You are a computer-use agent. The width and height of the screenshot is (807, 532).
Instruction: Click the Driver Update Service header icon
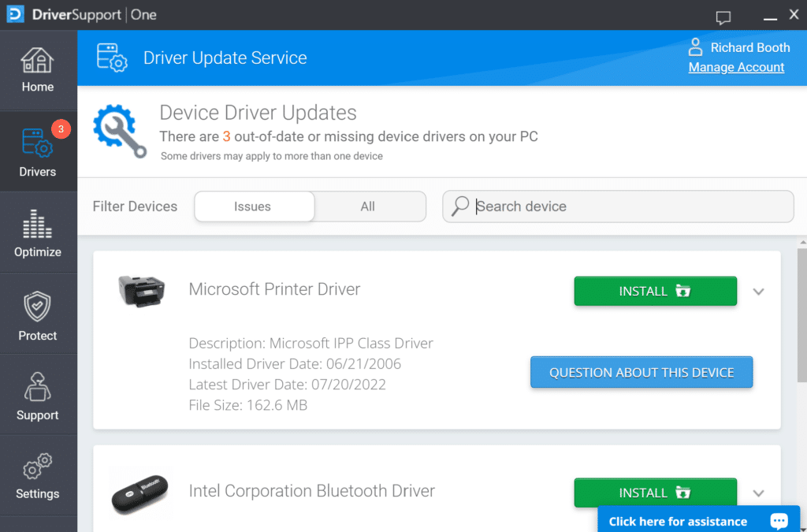pos(112,58)
